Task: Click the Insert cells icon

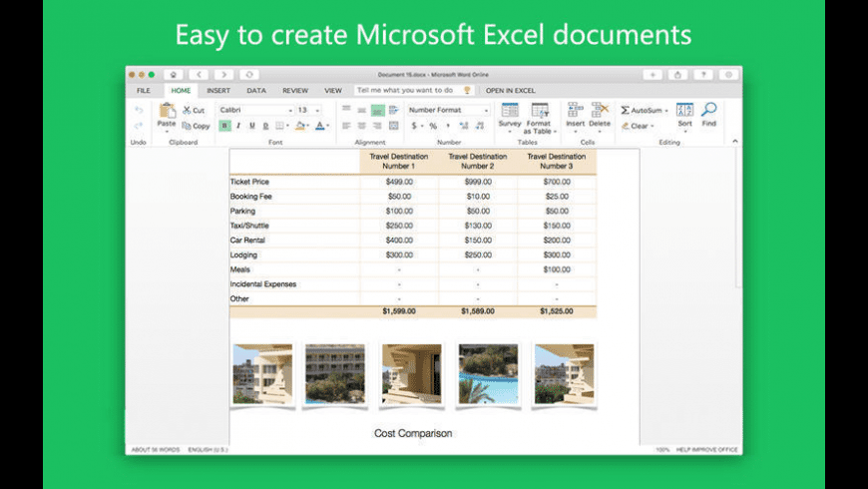Action: click(575, 110)
